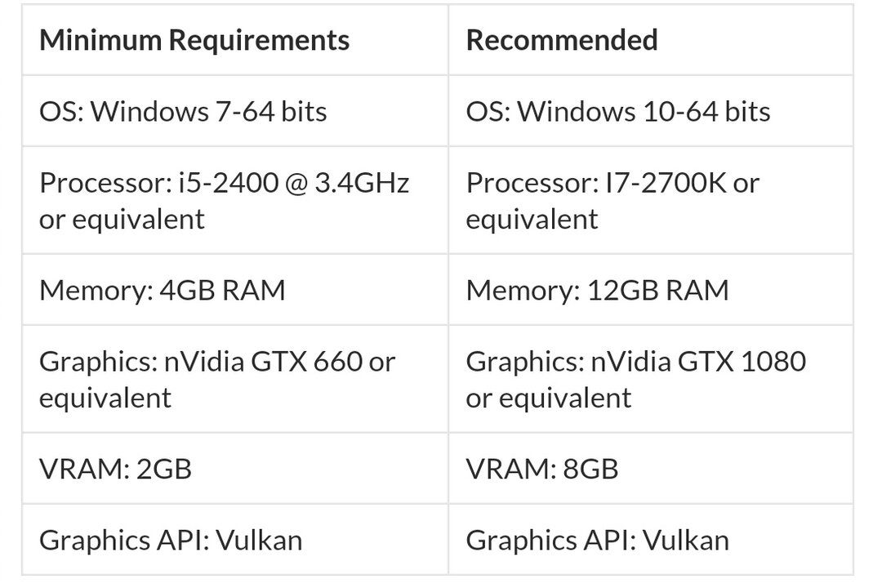Select the VRAM: 8GB cell
This screenshot has height=588, width=873.
click(651, 468)
